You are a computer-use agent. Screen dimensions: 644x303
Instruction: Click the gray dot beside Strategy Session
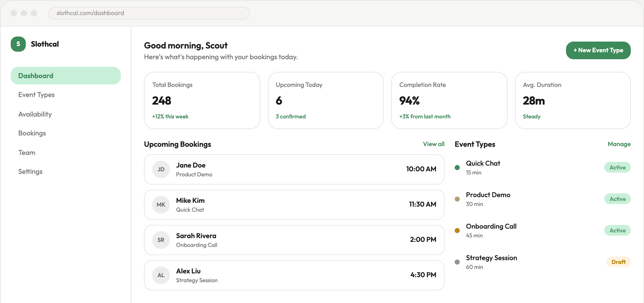457,262
